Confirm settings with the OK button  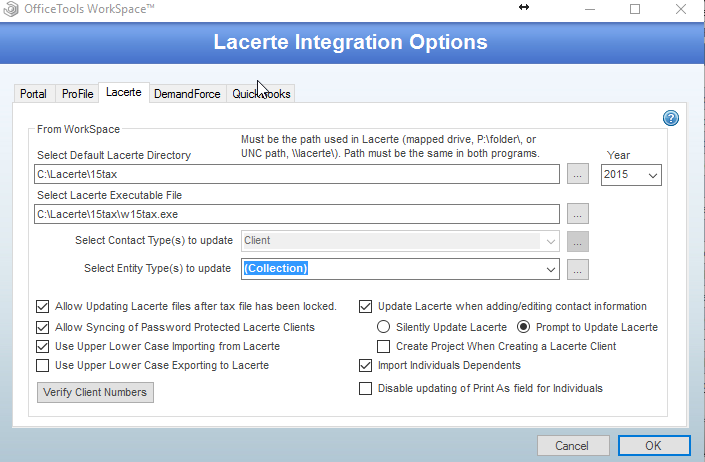654,445
